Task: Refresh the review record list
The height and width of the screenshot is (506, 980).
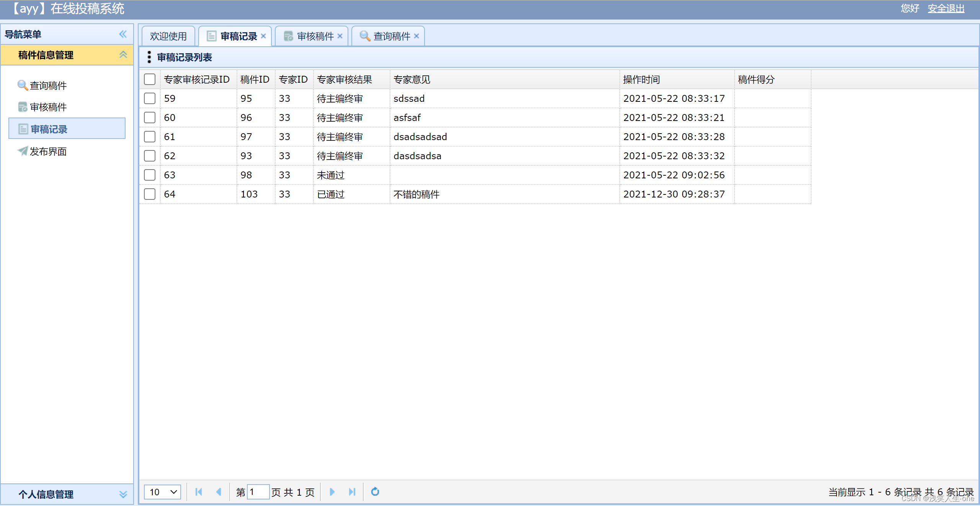Action: (375, 492)
